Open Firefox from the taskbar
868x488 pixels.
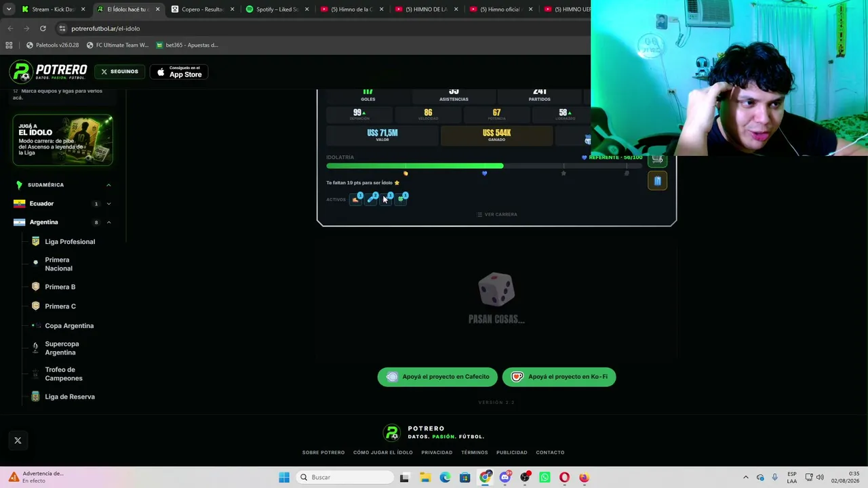pos(584,477)
